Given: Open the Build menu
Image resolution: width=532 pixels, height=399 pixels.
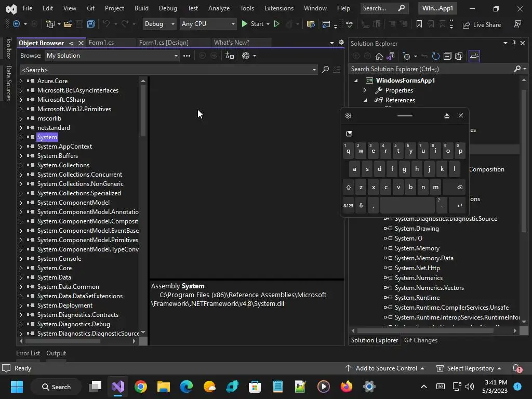Looking at the screenshot, I should pyautogui.click(x=141, y=8).
